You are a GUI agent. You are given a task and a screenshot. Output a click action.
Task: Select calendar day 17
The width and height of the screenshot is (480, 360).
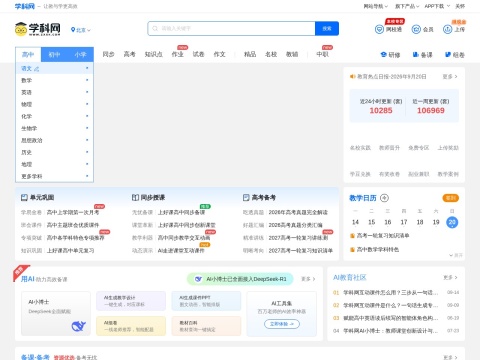(x=404, y=222)
